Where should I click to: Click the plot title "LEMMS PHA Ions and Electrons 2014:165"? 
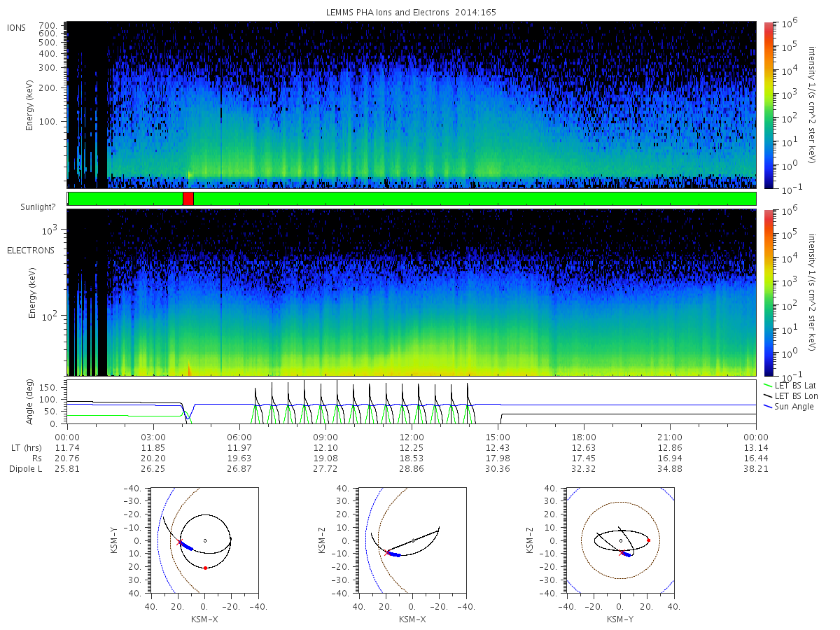(411, 13)
